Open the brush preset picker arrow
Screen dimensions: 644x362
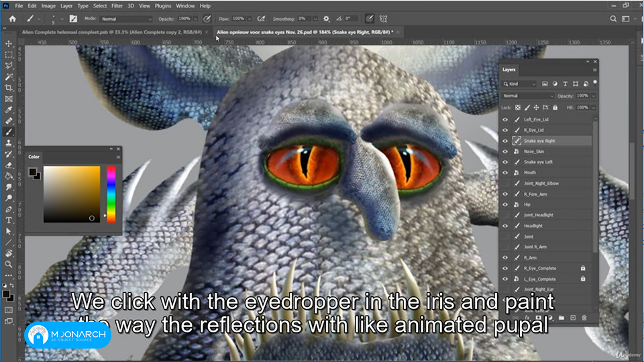[62, 19]
